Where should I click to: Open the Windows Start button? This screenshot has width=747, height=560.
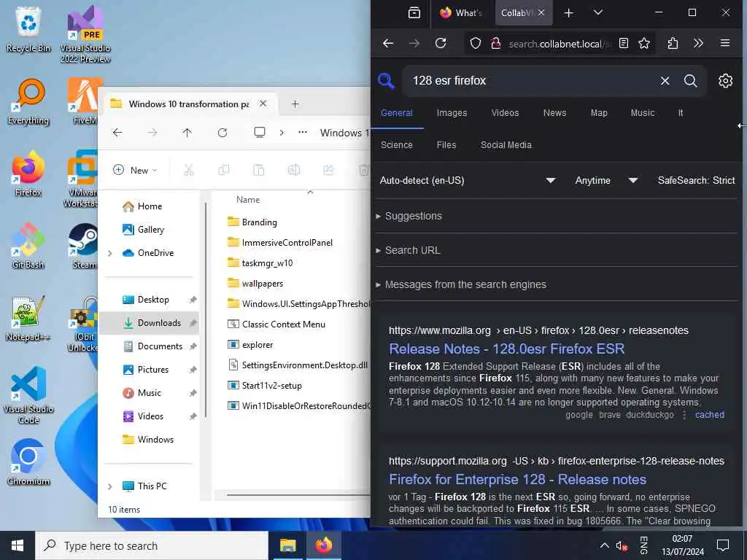(x=18, y=545)
